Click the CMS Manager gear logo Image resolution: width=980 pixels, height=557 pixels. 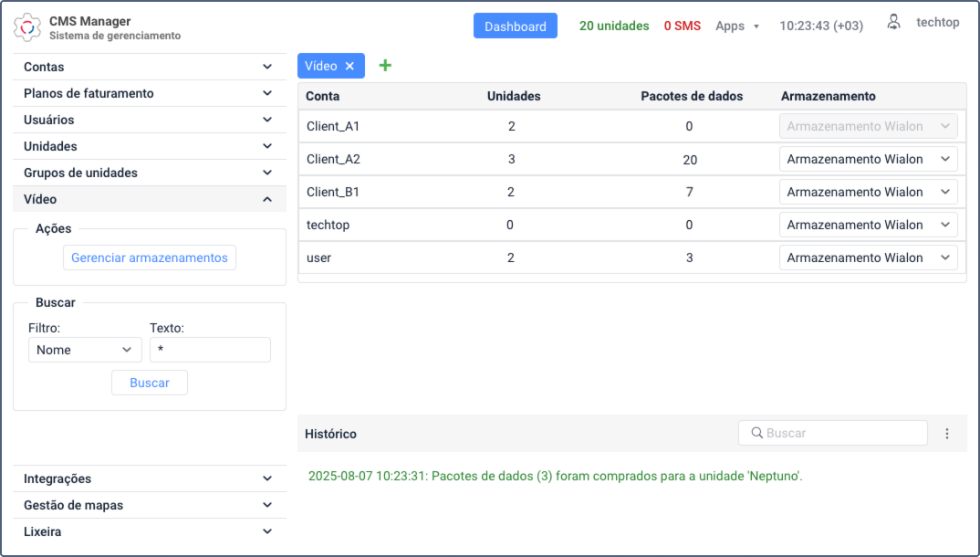pyautogui.click(x=26, y=27)
